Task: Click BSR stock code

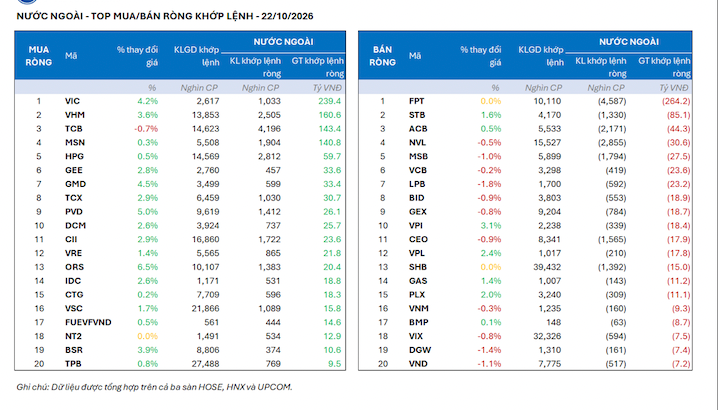Action: [x=74, y=350]
